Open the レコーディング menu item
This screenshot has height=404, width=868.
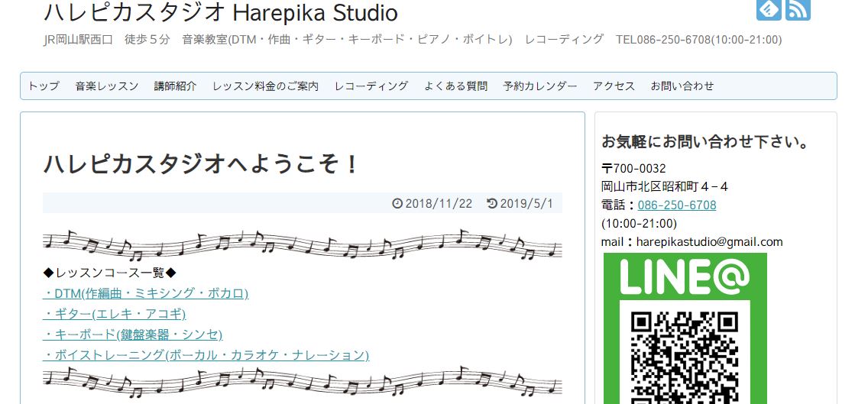371,86
